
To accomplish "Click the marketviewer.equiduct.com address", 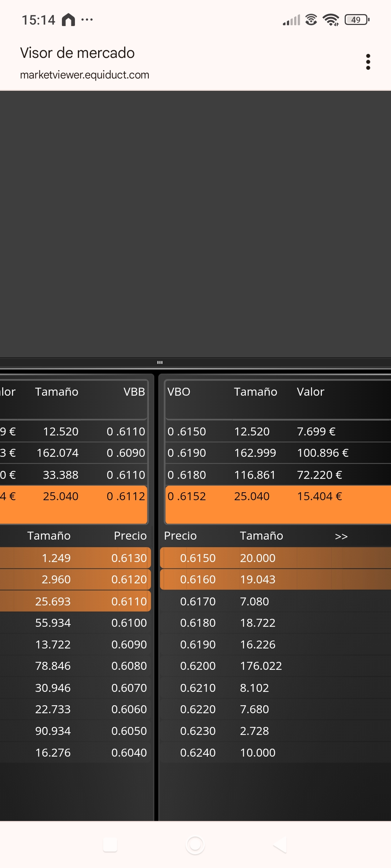I will (x=84, y=75).
